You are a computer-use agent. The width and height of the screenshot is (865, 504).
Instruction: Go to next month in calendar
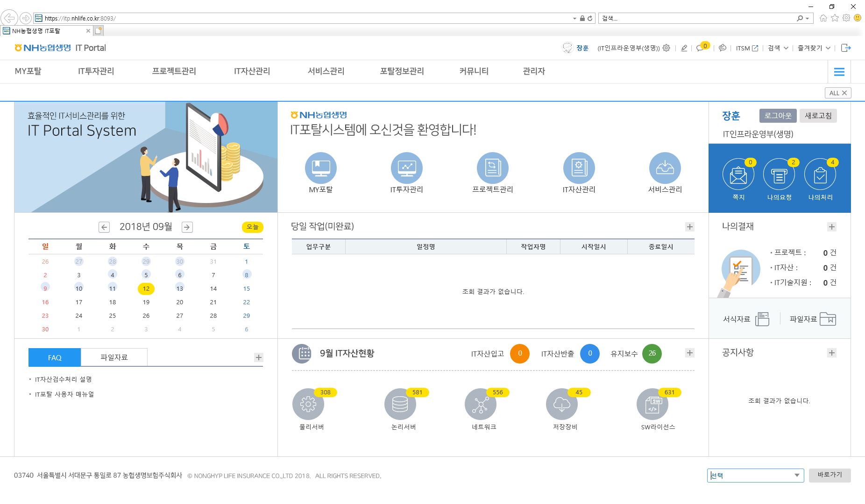187,227
